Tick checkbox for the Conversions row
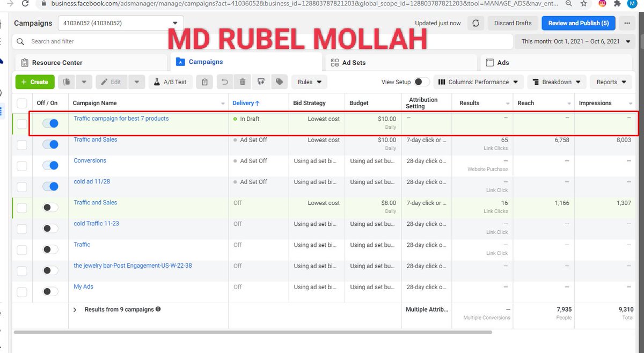644x353 pixels. (x=22, y=166)
